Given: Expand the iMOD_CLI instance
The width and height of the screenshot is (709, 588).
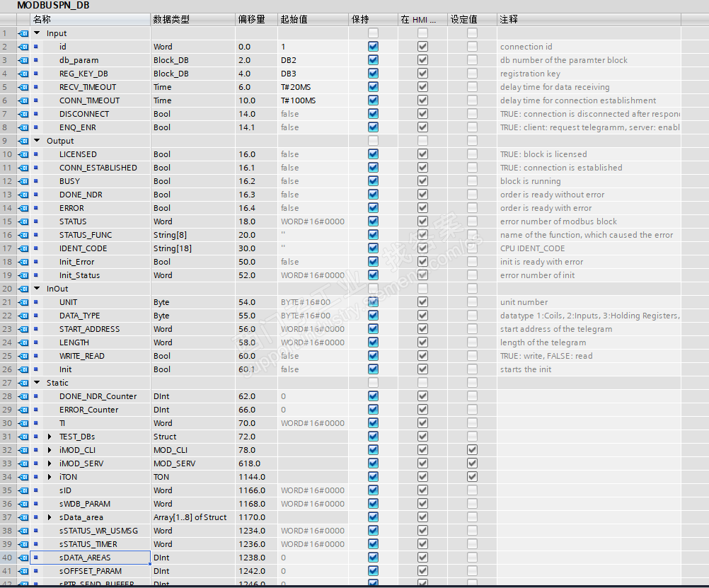Looking at the screenshot, I should point(50,450).
